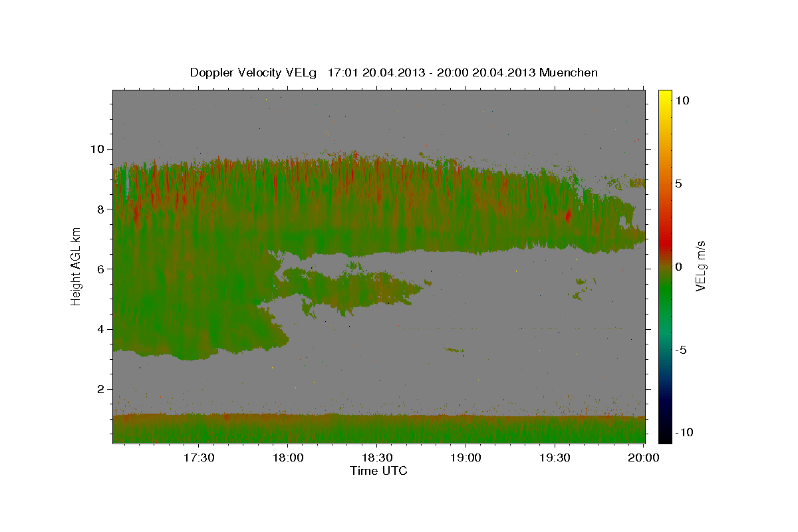Click the green section of the colorbar
This screenshot has width=798, height=532.
pyautogui.click(x=665, y=293)
